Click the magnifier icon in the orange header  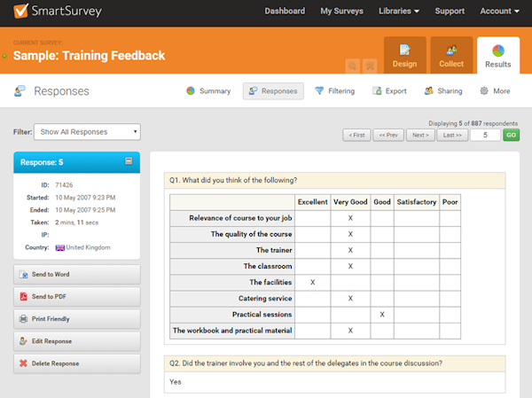coord(353,65)
